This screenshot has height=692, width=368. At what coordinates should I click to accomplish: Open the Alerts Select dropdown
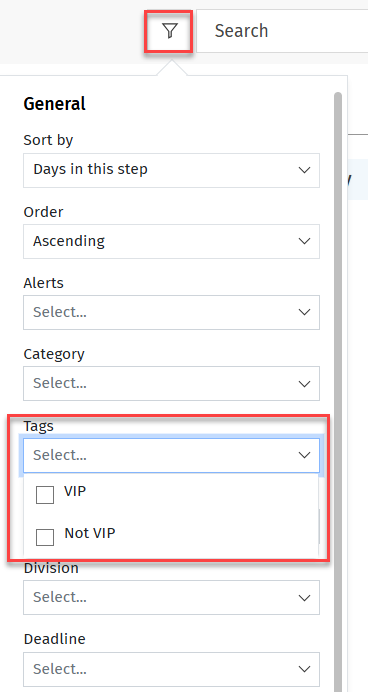pyautogui.click(x=171, y=312)
